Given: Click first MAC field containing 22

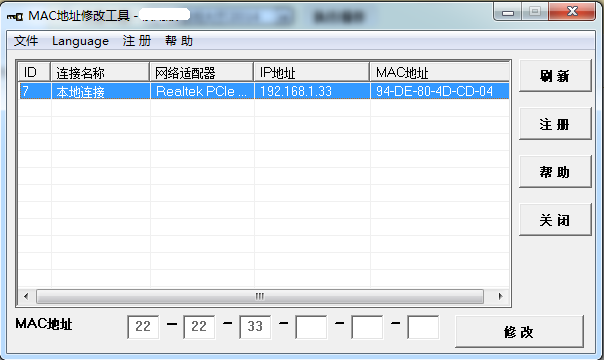Looking at the screenshot, I should [x=143, y=327].
